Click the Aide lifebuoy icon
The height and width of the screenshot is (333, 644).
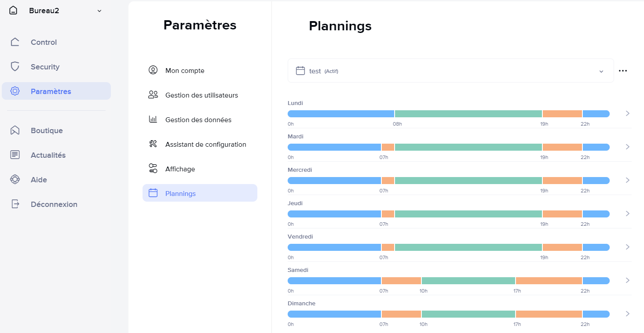[15, 180]
